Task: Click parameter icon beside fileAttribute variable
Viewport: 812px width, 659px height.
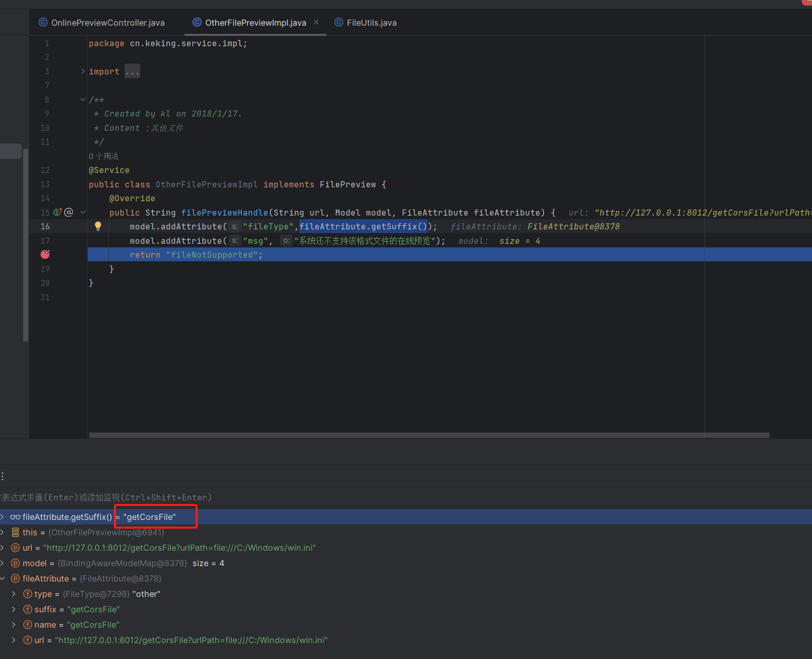Action: (x=15, y=578)
